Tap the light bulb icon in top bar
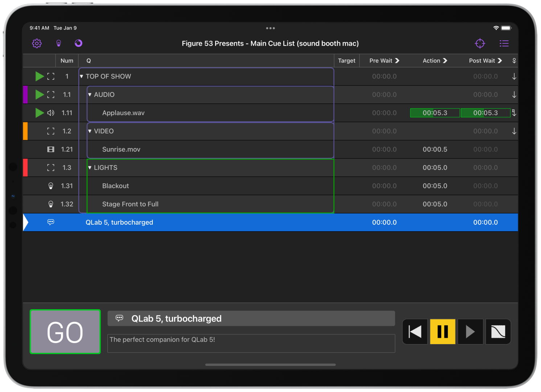541x392 pixels. 58,44
